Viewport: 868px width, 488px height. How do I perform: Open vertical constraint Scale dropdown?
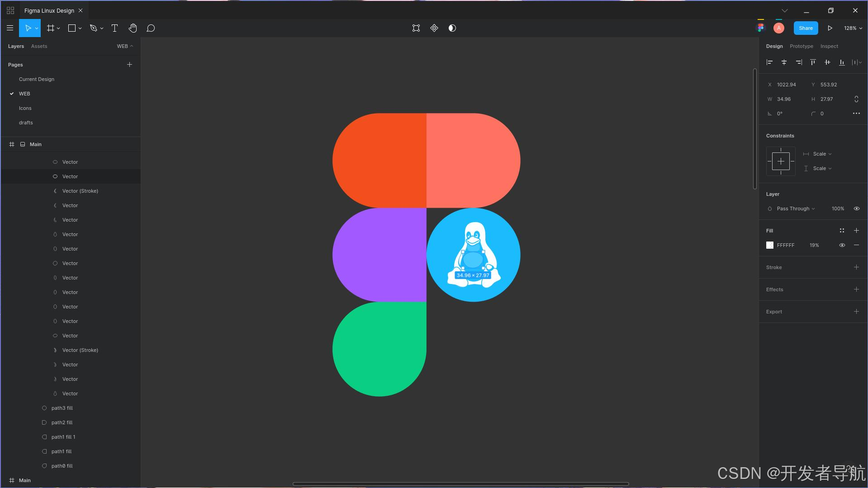(x=822, y=168)
